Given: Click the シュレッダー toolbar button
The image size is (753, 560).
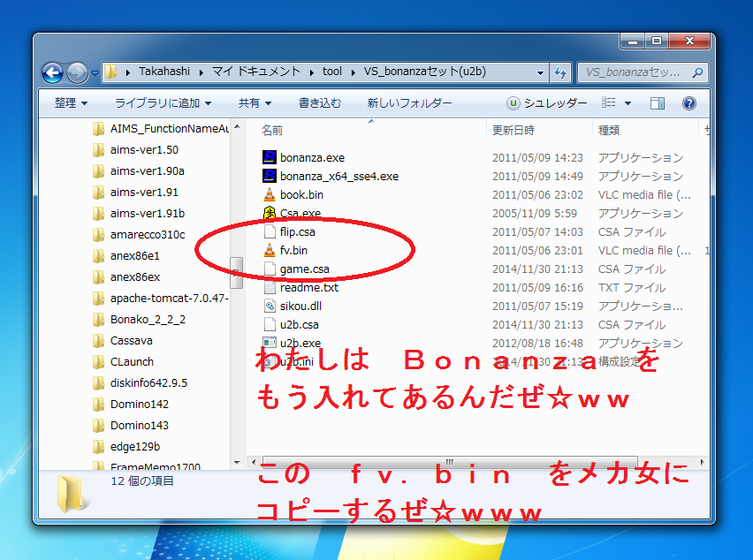Looking at the screenshot, I should [x=546, y=103].
